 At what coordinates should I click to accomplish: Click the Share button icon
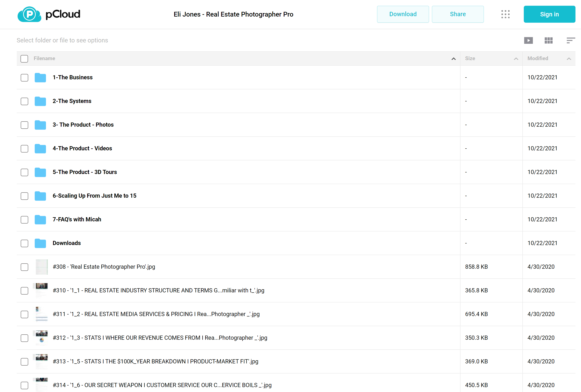[458, 14]
